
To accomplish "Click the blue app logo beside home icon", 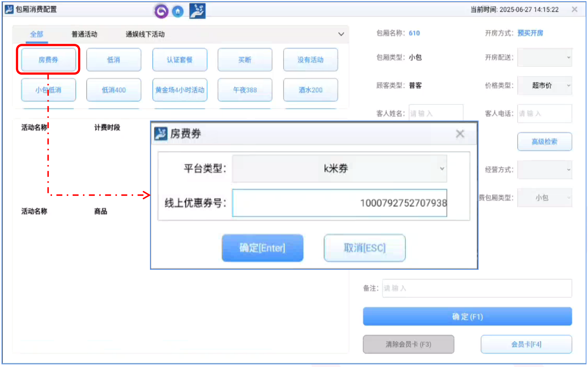I will [x=197, y=11].
